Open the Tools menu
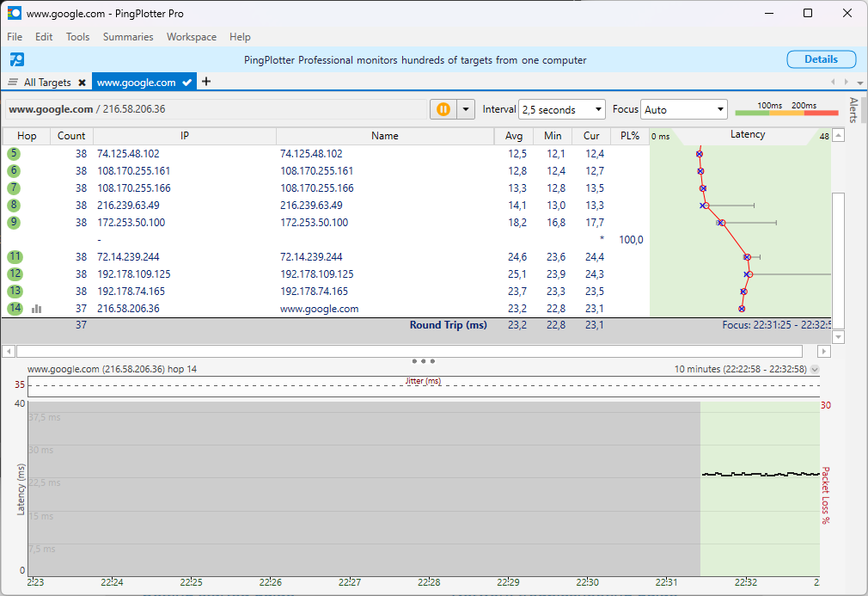The width and height of the screenshot is (868, 596). 77,37
